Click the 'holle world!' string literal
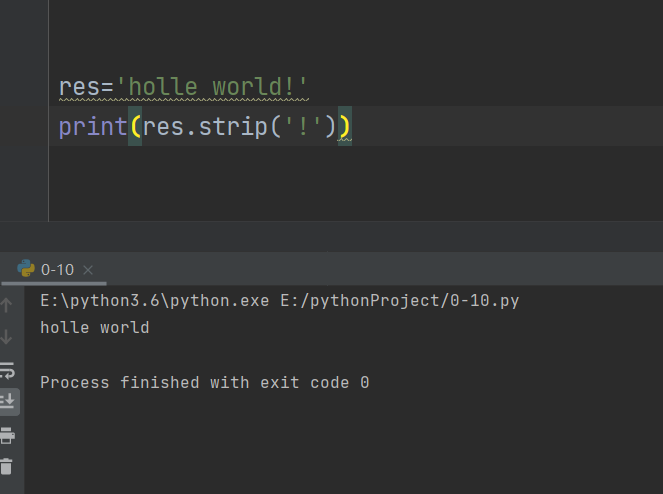 point(213,87)
